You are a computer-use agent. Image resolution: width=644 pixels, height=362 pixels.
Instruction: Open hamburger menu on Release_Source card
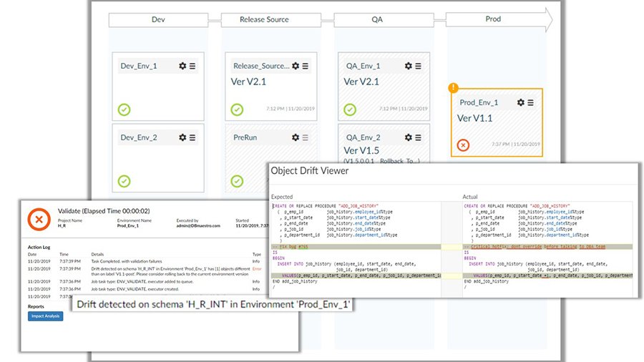pos(306,66)
